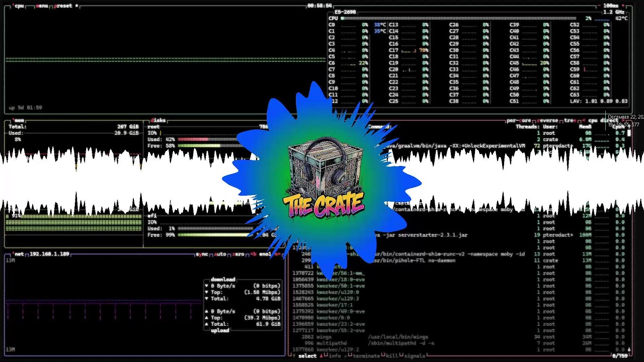Select the eno1 network interface label
This screenshot has height=362, width=644.
(x=265, y=254)
